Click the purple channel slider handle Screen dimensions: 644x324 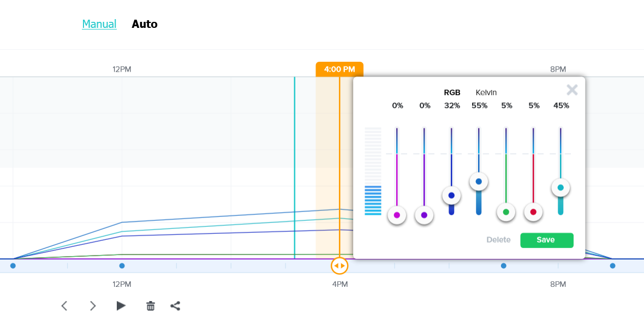point(424,215)
